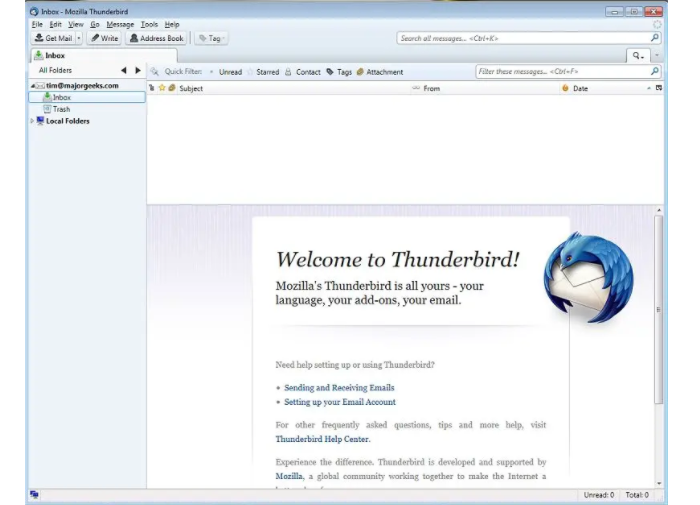Click the activity throbber icon

point(657,25)
